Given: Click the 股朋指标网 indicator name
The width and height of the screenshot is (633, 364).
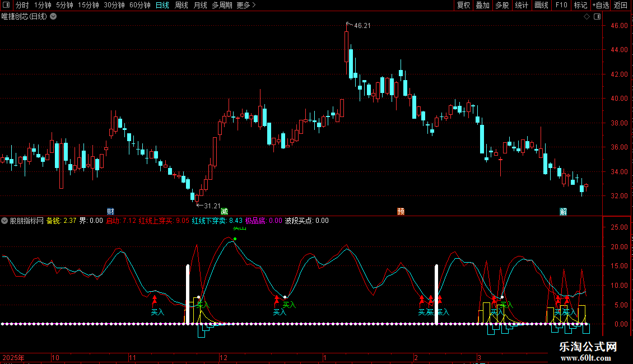Looking at the screenshot, I should (27, 221).
